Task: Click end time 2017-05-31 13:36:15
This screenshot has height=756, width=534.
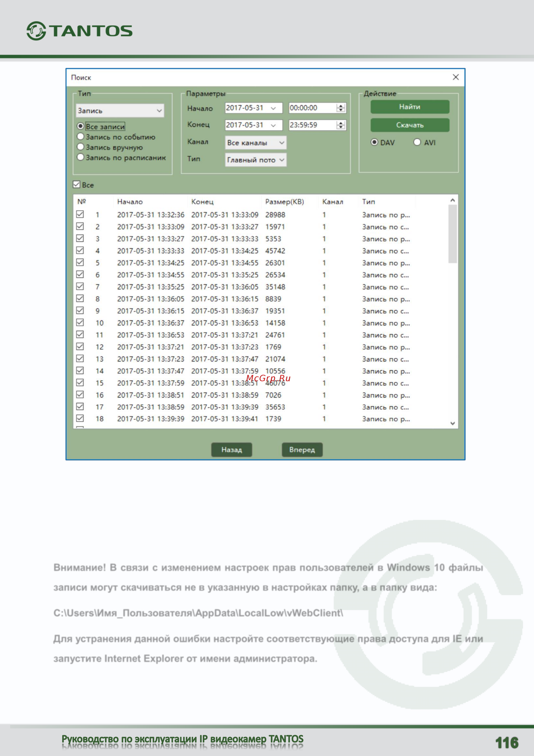Action: click(x=225, y=299)
